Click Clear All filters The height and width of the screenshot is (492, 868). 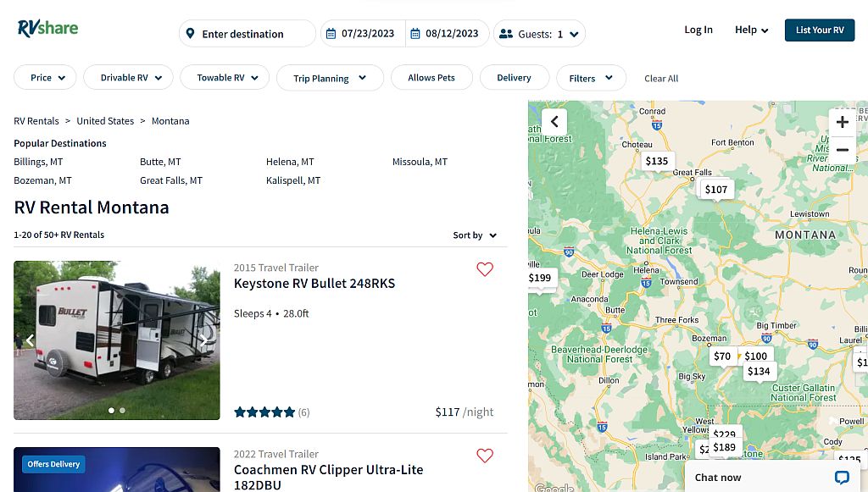pyautogui.click(x=661, y=79)
